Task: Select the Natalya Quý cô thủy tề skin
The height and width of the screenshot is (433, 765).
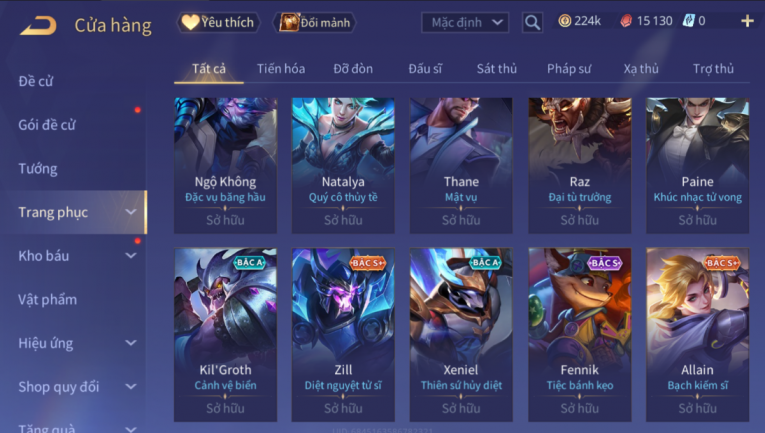Action: [343, 165]
